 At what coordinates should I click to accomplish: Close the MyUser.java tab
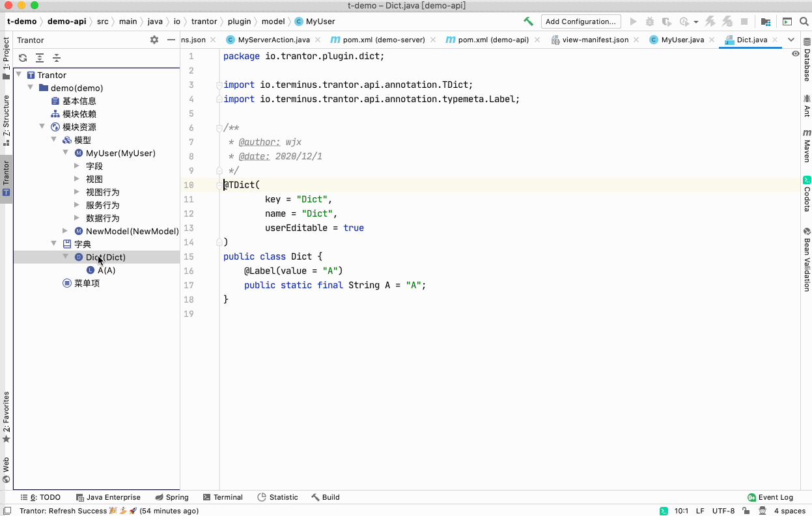pos(712,40)
